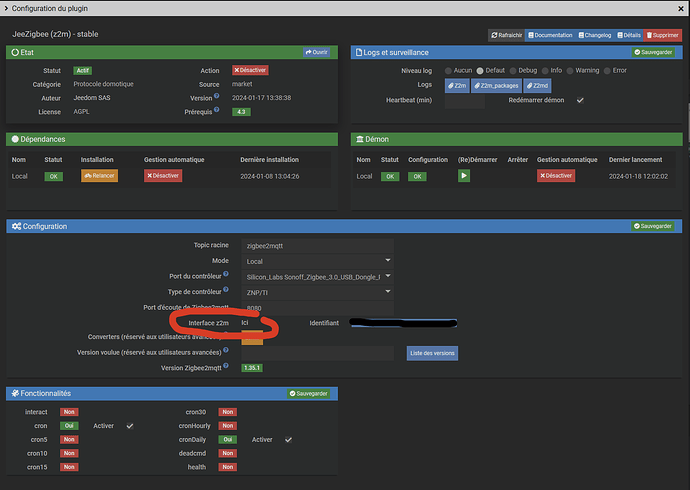Click the Zigbee2mqtt listening port field
Image resolution: width=690 pixels, height=490 pixels.
[317, 307]
